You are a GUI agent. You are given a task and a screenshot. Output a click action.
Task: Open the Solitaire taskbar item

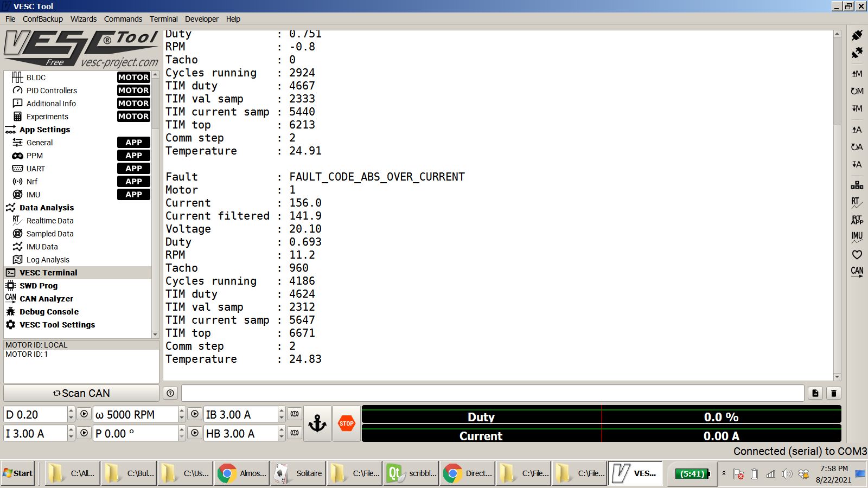299,473
